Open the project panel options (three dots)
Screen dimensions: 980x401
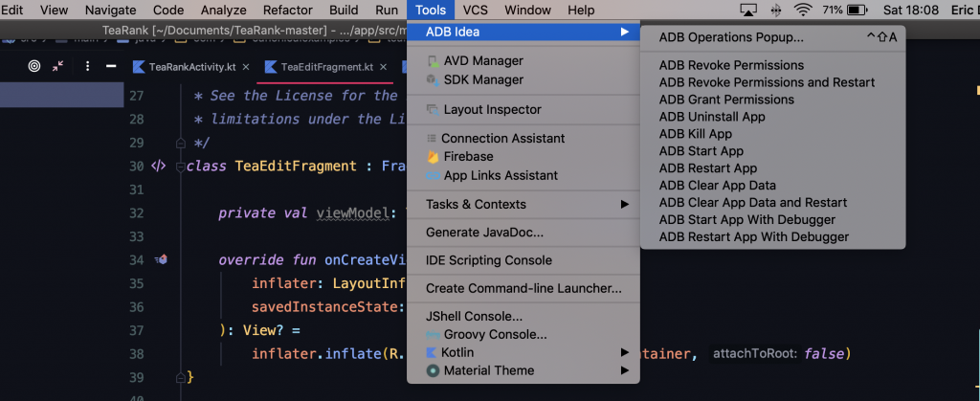tap(87, 67)
